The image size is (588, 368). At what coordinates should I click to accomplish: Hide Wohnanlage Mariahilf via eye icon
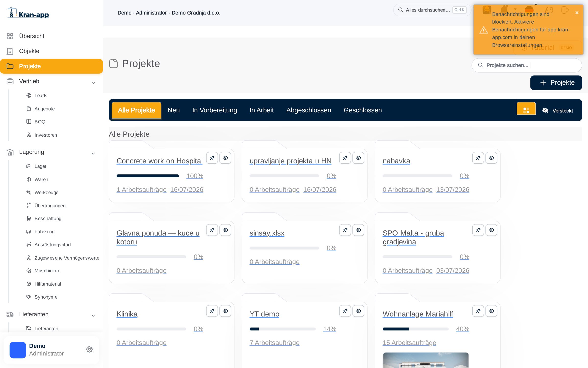coord(491,311)
